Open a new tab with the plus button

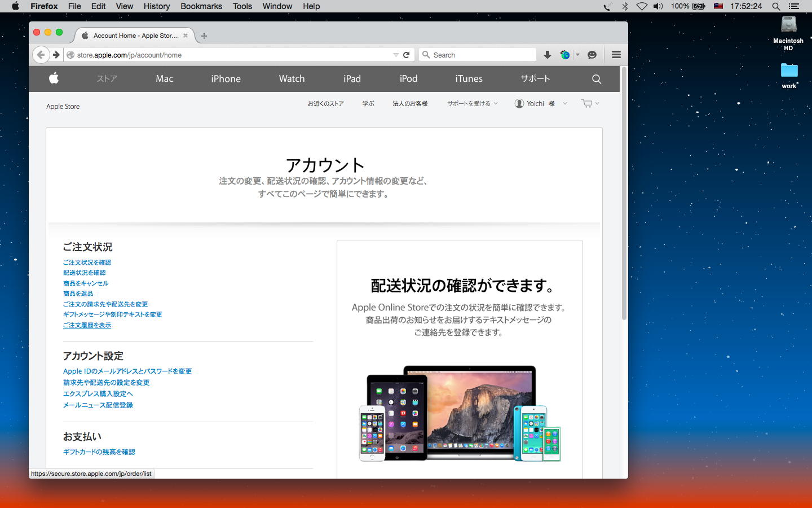click(204, 36)
